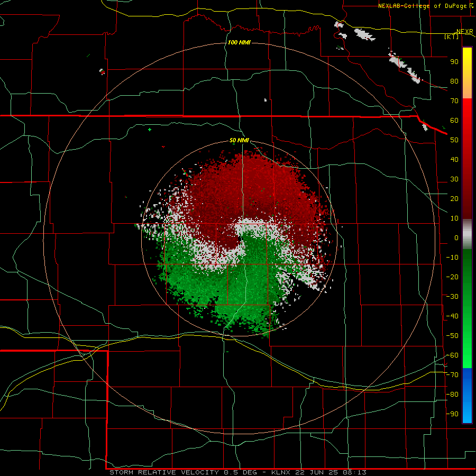Click the 30 value on the velocity scale
Screen dimensions: 476x476
pos(454,179)
